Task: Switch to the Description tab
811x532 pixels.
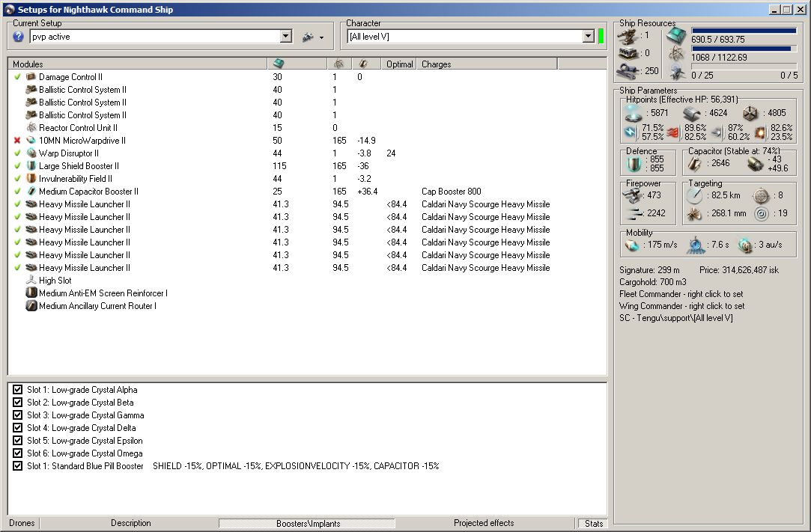Action: (x=131, y=523)
